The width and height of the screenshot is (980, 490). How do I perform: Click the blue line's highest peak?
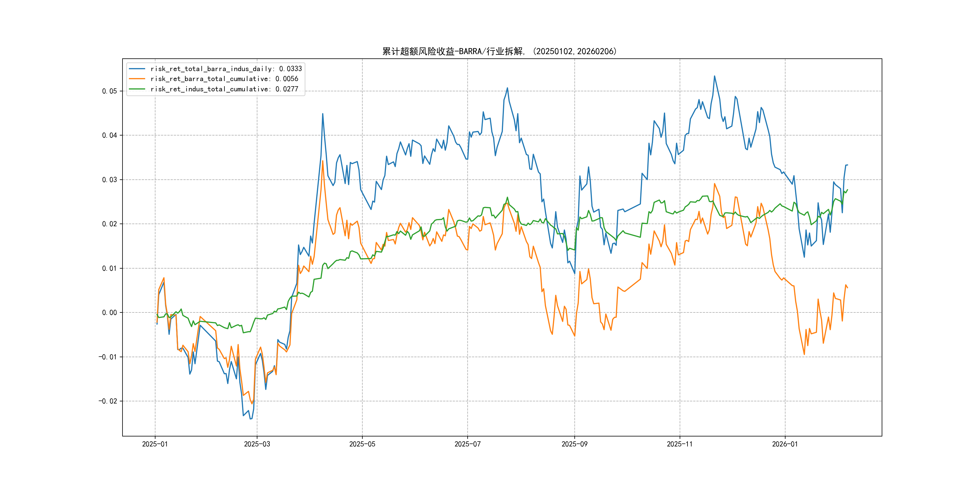pyautogui.click(x=714, y=76)
